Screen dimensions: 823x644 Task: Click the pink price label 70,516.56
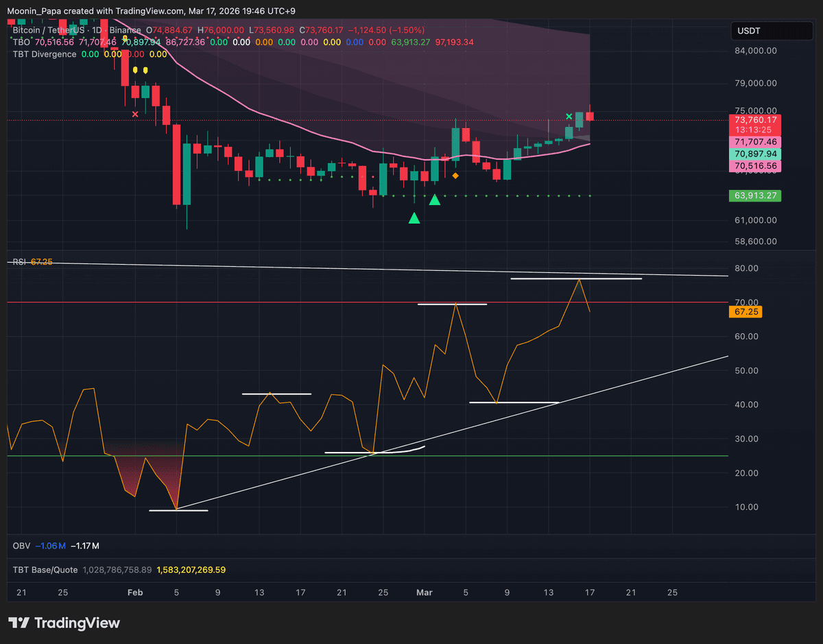point(754,166)
